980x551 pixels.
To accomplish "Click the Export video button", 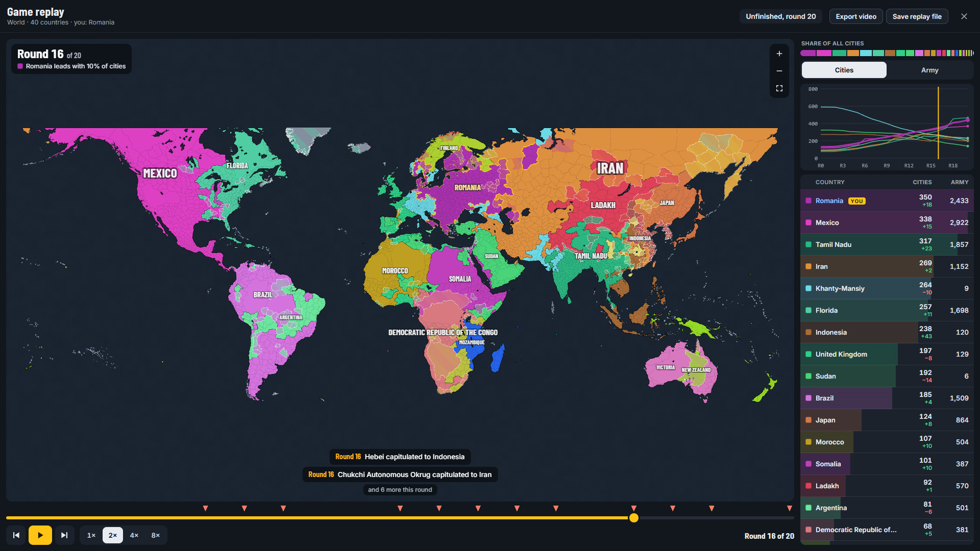I will tap(856, 16).
